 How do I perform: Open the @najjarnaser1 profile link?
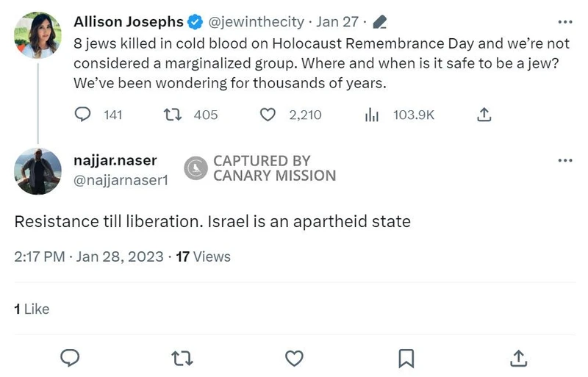tap(121, 179)
